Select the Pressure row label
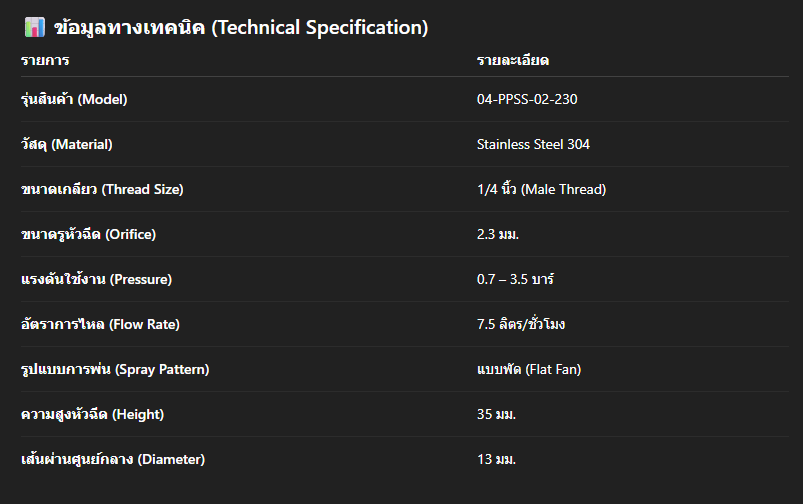This screenshot has width=803, height=504. [x=96, y=279]
